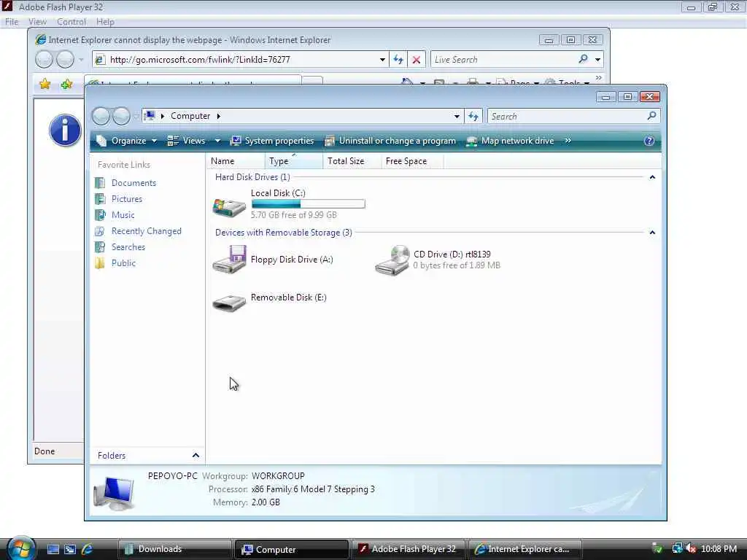Click the Local Disk C usage bar
The image size is (747, 560).
point(309,204)
